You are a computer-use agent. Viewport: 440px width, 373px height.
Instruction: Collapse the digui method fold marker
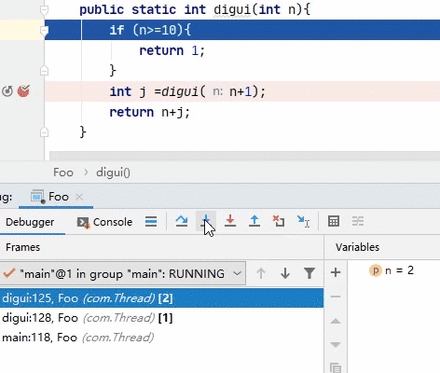[44, 10]
